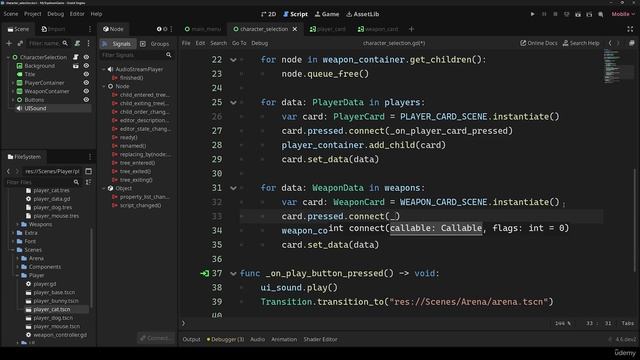Screen dimensions: 640x360
Task: Switch to the weapon_card scene tab
Action: [378, 29]
